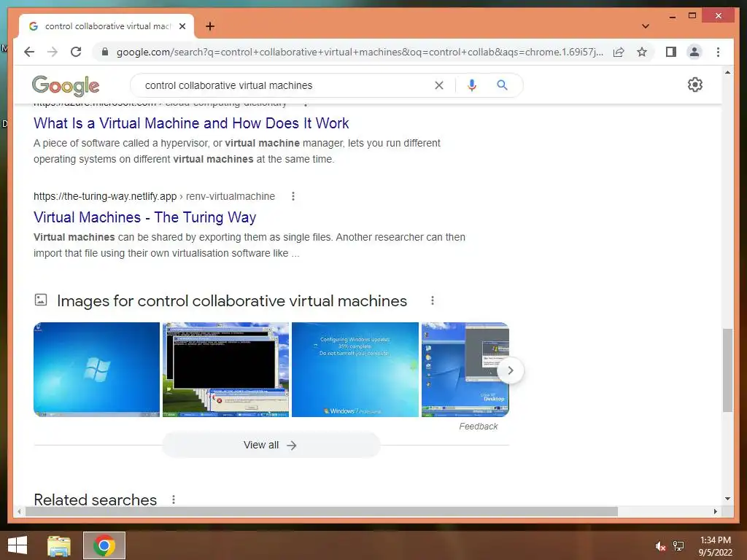Open more options for Images section

coord(432,300)
